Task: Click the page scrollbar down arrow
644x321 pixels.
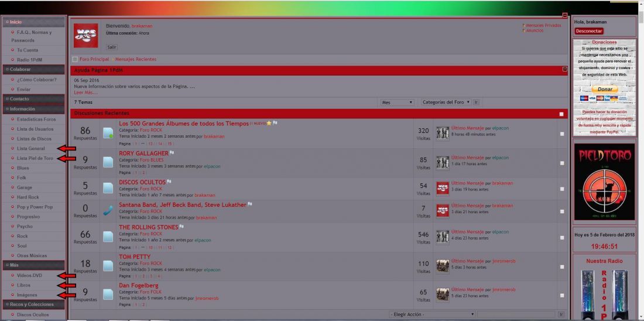Action: 640,317
